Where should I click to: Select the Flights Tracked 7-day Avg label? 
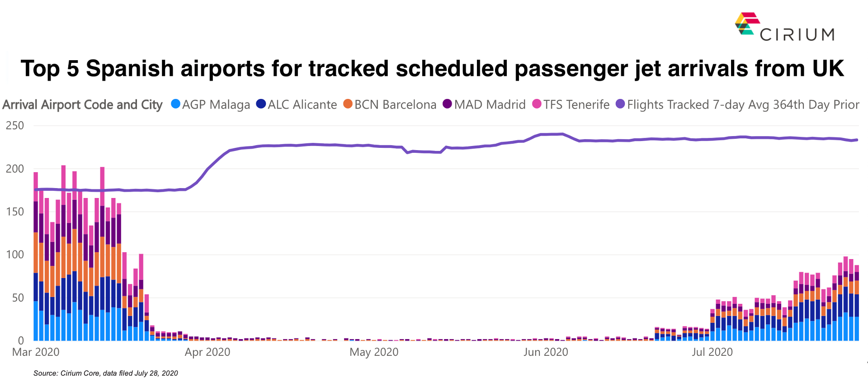coord(743,104)
